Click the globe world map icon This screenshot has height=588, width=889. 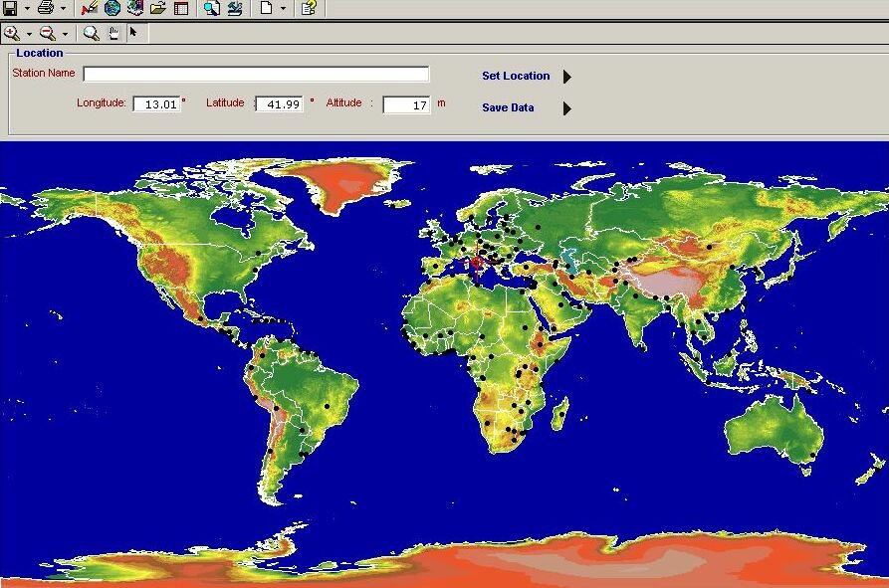tap(111, 10)
